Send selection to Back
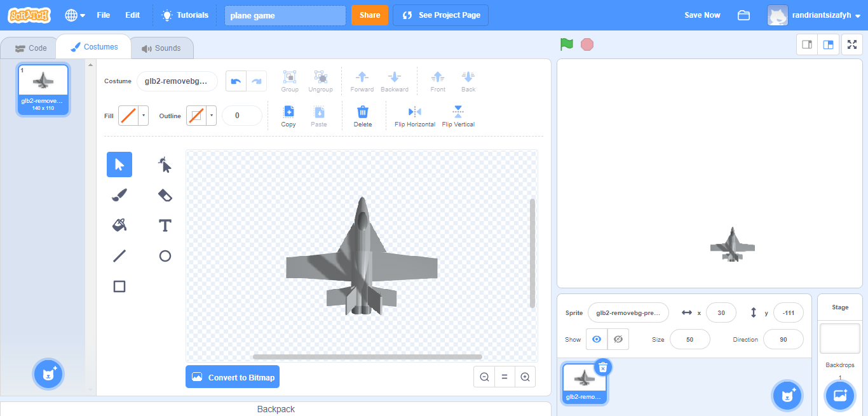The height and width of the screenshot is (416, 868). [x=468, y=81]
